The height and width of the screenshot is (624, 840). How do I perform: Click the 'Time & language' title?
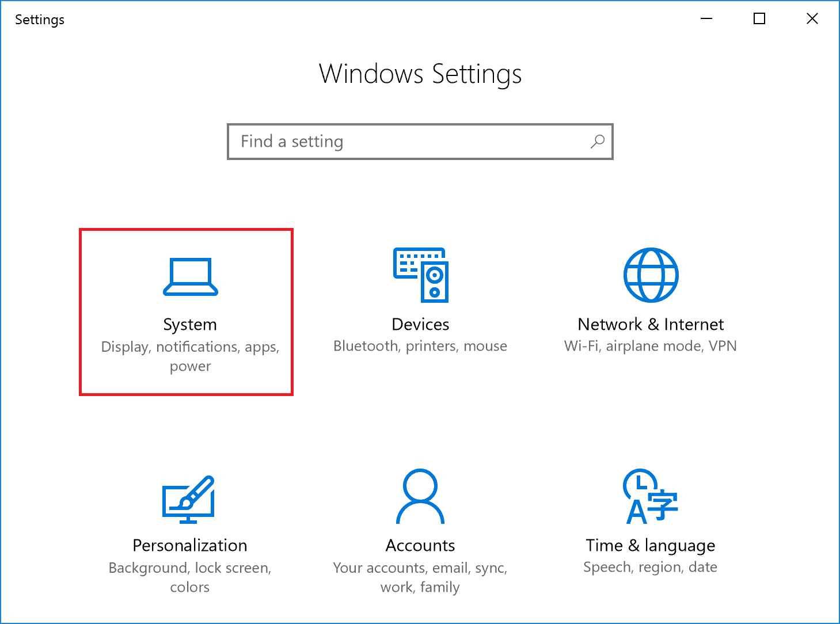click(x=651, y=546)
